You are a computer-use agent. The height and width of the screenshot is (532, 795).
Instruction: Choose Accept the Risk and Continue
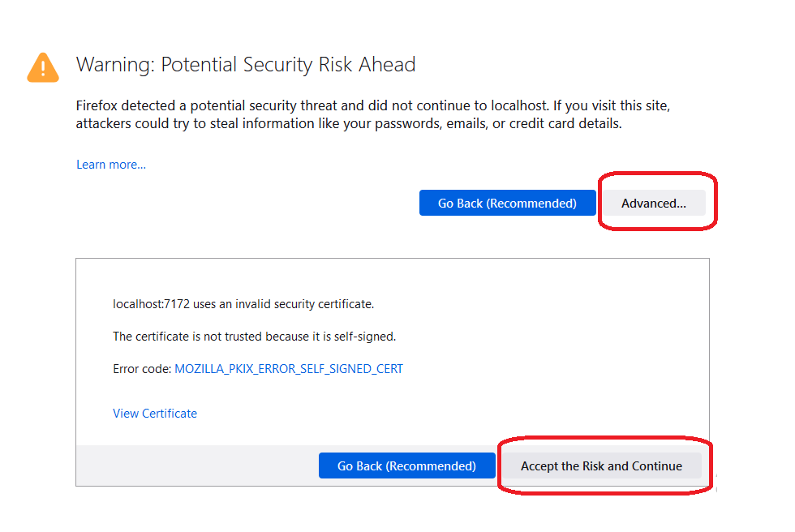click(x=601, y=466)
